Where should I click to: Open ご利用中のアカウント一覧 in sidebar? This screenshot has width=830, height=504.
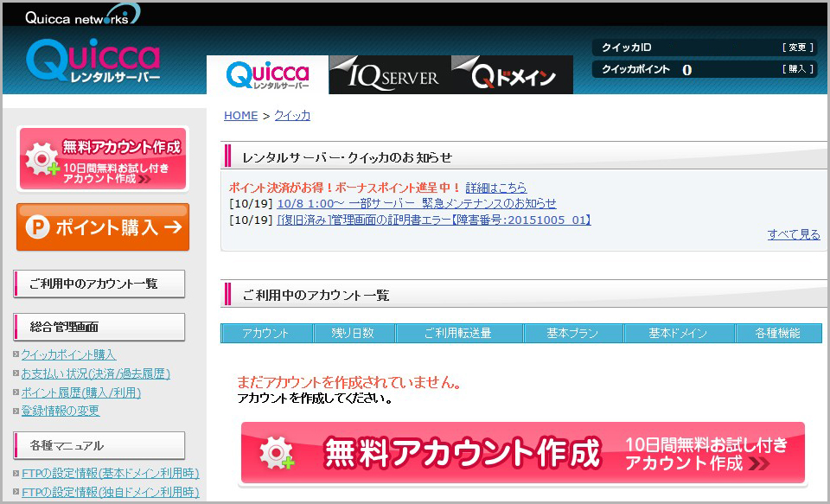99,284
